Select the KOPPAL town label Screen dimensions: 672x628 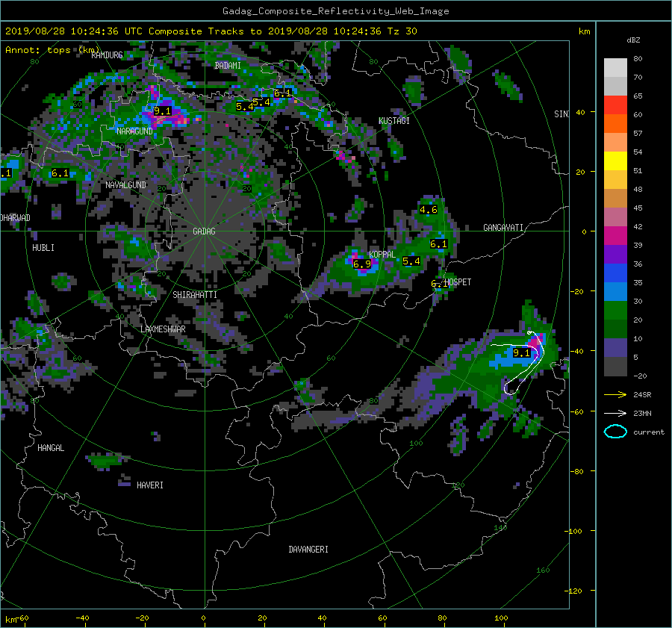pos(382,255)
